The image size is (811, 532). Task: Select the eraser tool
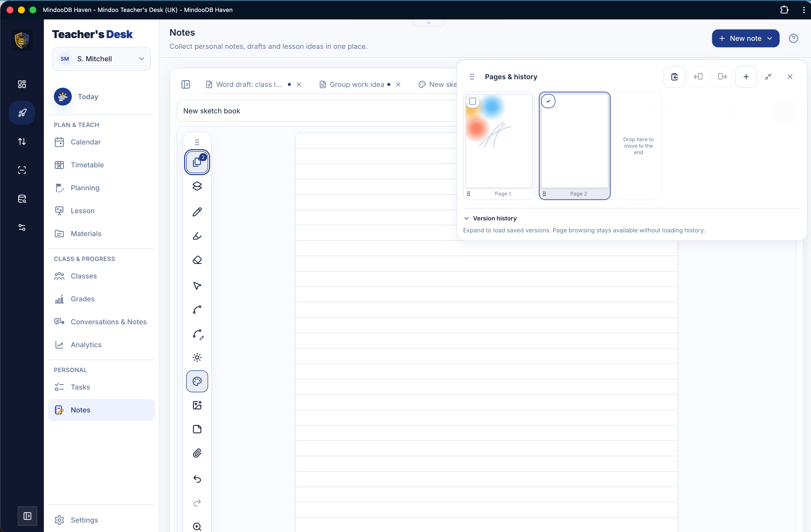pos(197,260)
